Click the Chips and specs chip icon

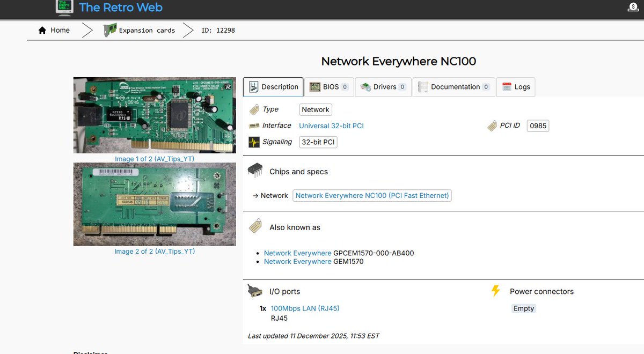tap(255, 171)
